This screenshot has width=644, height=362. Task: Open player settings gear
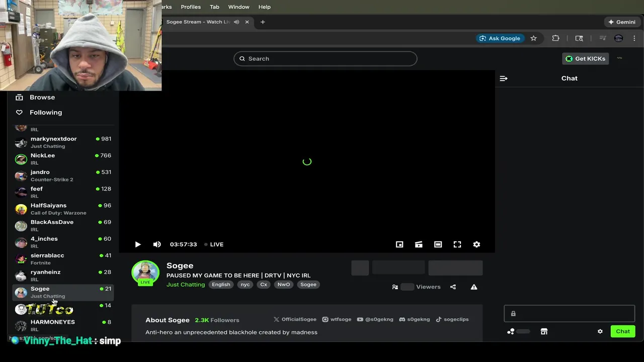pyautogui.click(x=476, y=244)
